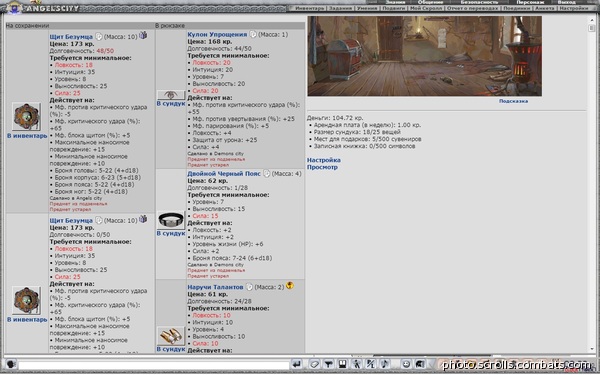The height and width of the screenshot is (375, 600).
Task: Click the yellow badge next to Наручи Талантов
Action: [290, 285]
